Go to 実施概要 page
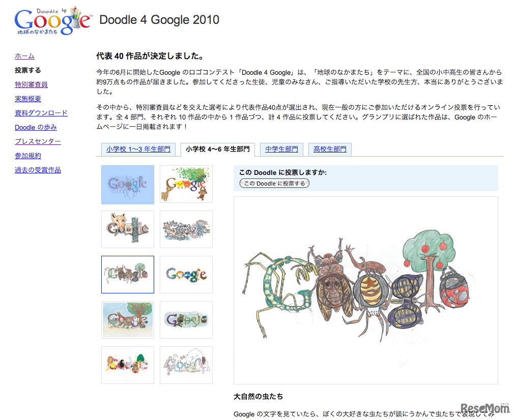517x420 pixels. [28, 99]
